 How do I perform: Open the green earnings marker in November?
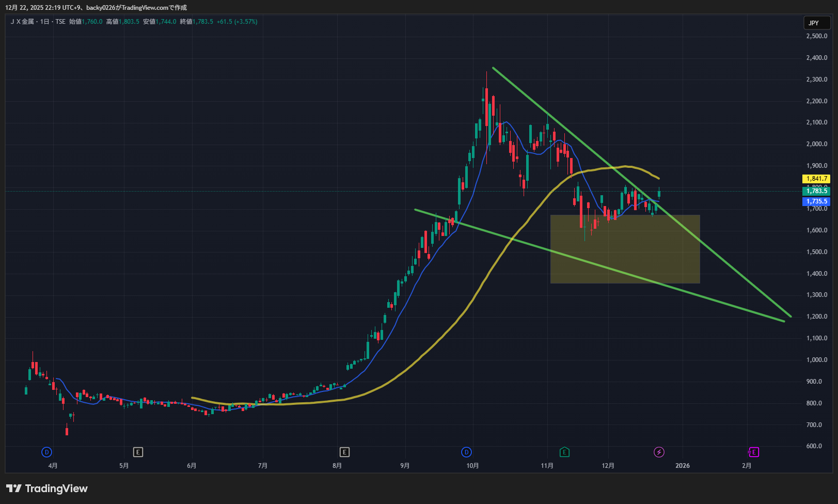(x=564, y=452)
